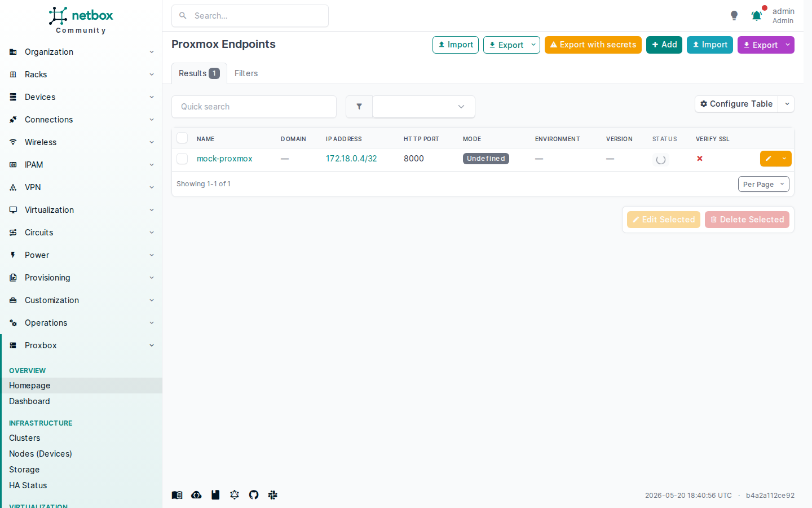
Task: Sort by the Name column header
Action: tap(206, 139)
